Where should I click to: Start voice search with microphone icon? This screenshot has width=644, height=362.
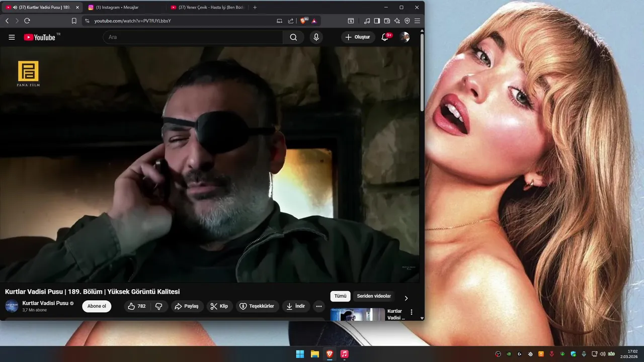tap(316, 37)
